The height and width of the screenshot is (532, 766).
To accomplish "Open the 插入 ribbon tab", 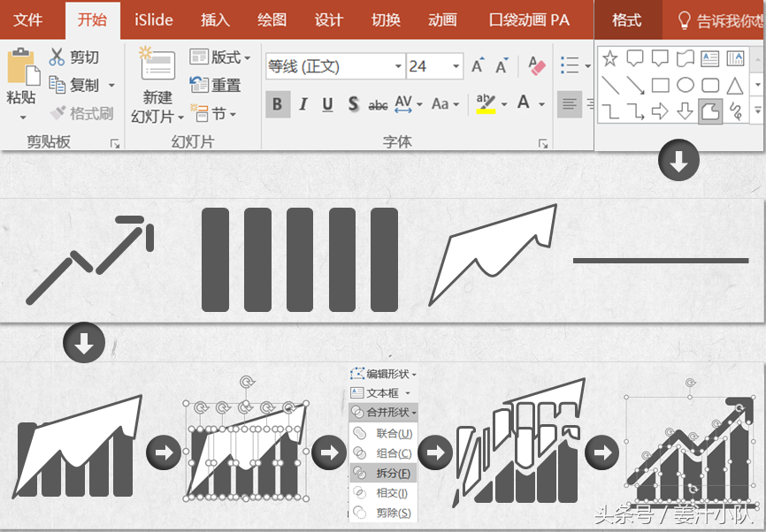I will (x=215, y=20).
